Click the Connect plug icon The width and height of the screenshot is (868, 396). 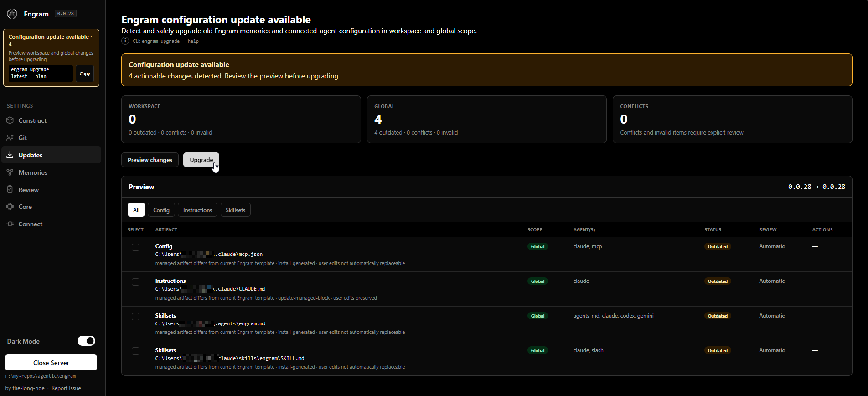(10, 224)
